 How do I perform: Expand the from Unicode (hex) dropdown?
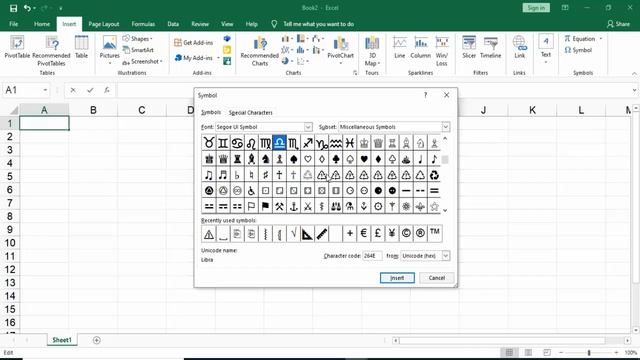click(445, 256)
